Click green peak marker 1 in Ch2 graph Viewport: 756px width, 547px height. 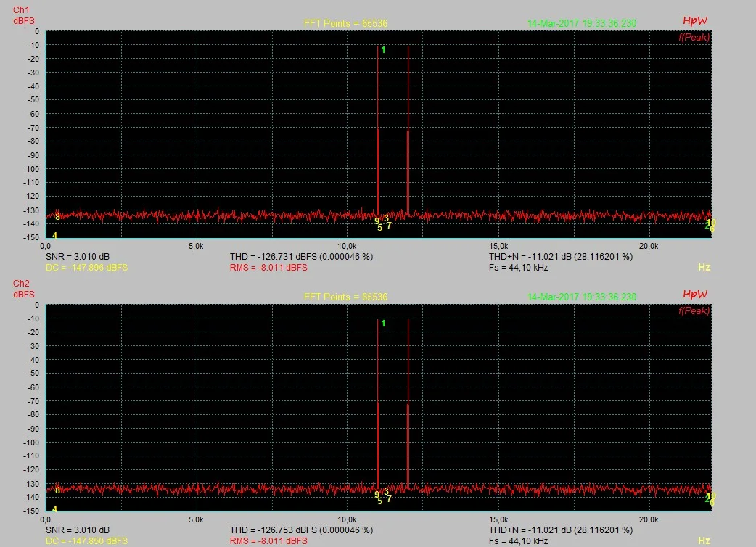coord(383,324)
